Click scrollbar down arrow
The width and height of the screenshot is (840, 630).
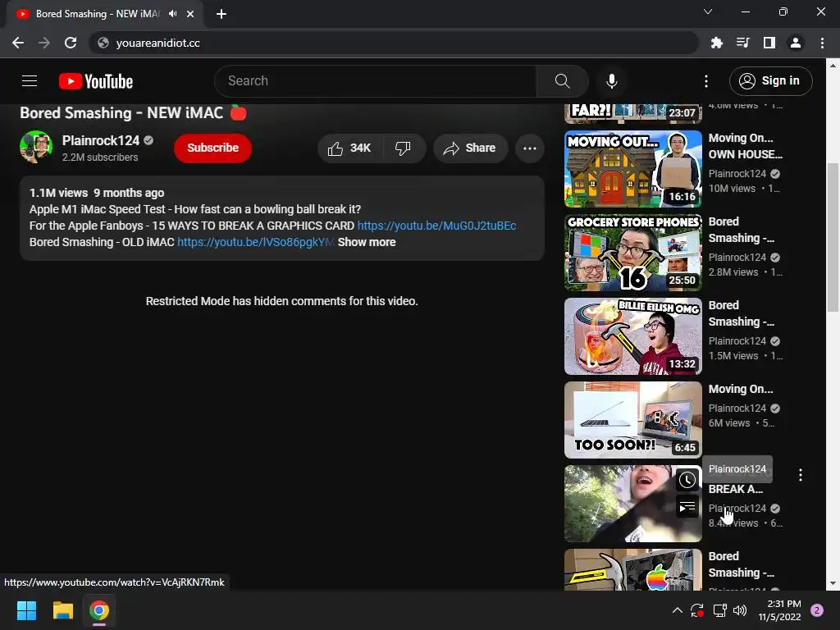pyautogui.click(x=833, y=583)
